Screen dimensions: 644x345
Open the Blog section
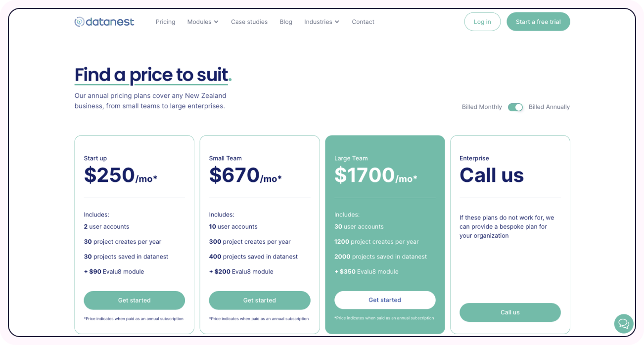tap(286, 22)
